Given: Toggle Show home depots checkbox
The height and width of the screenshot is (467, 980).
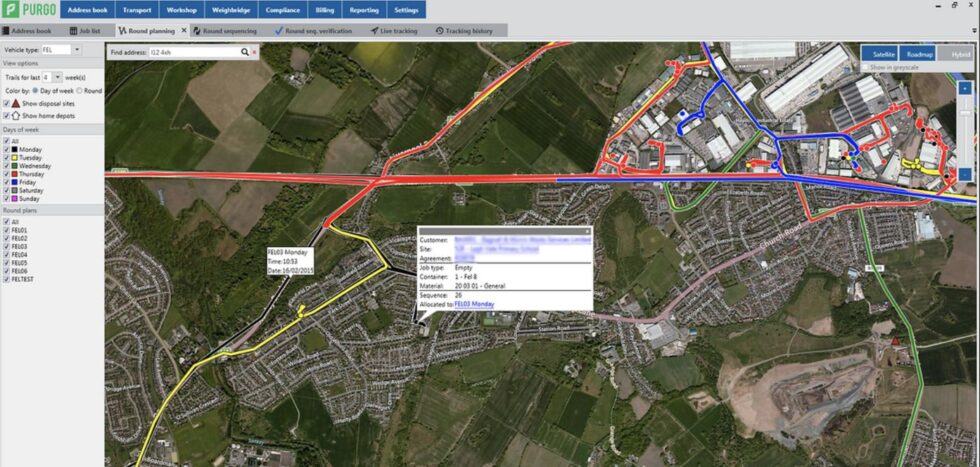Looking at the screenshot, I should click(6, 116).
